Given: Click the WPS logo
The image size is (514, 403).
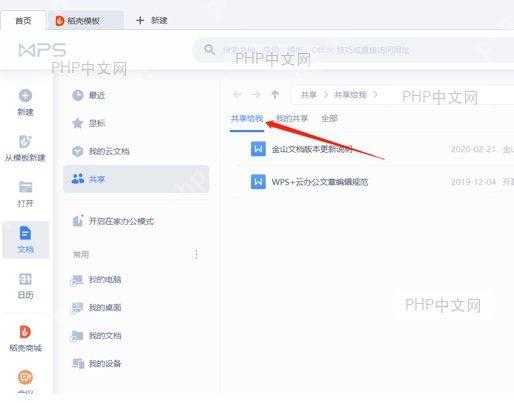Looking at the screenshot, I should 42,50.
